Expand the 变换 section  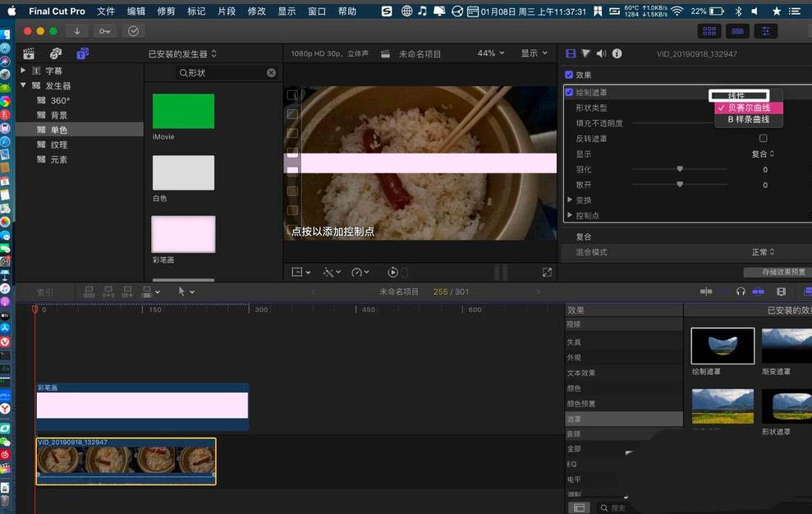pyautogui.click(x=570, y=200)
